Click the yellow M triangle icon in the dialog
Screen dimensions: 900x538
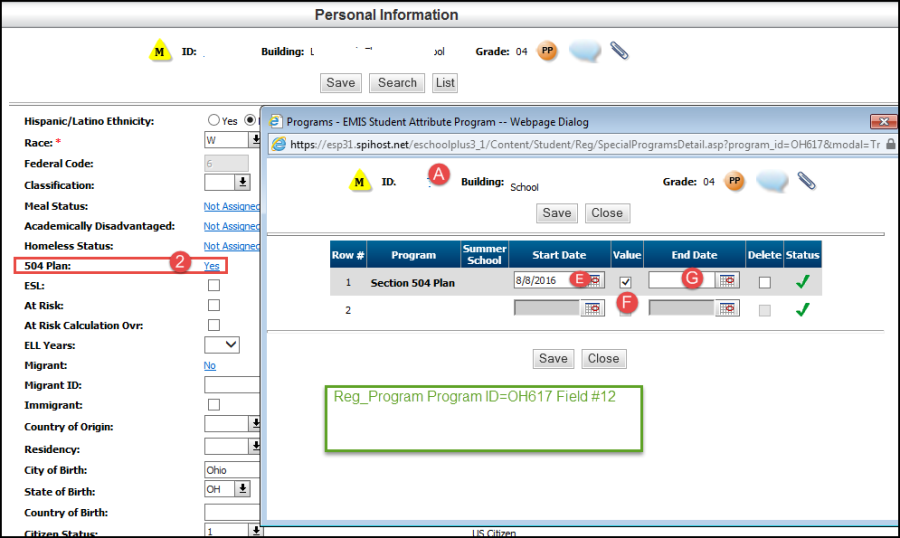point(360,183)
